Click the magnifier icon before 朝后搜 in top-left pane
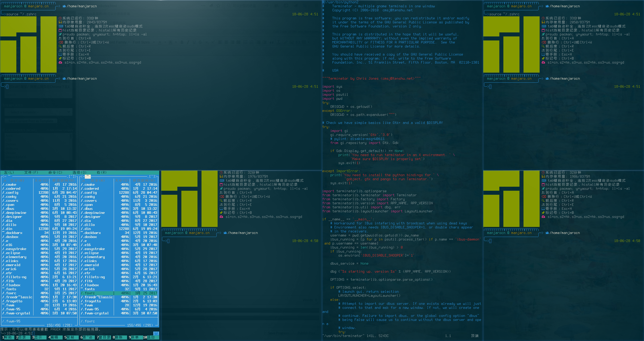 60,46
